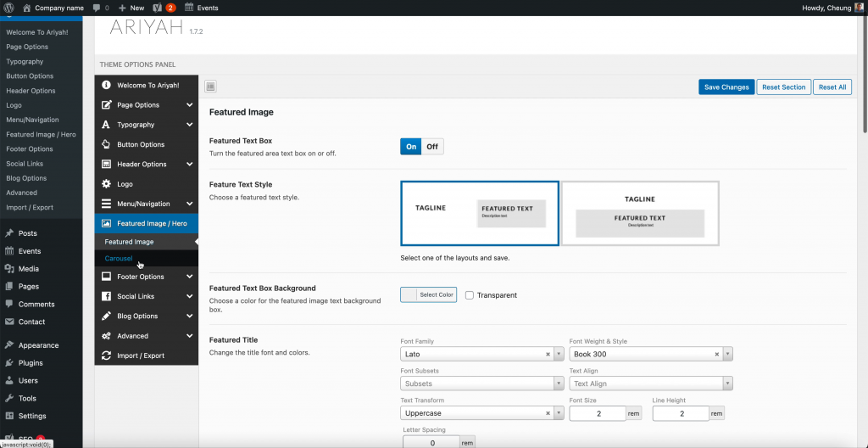Open Users in WordPress sidebar
868x448 pixels.
(x=28, y=381)
